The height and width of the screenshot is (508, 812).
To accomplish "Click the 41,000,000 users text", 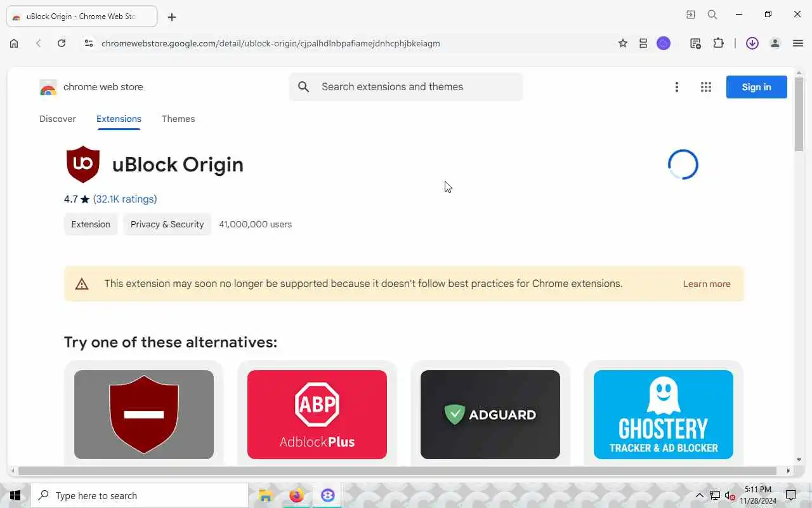I will [x=255, y=224].
